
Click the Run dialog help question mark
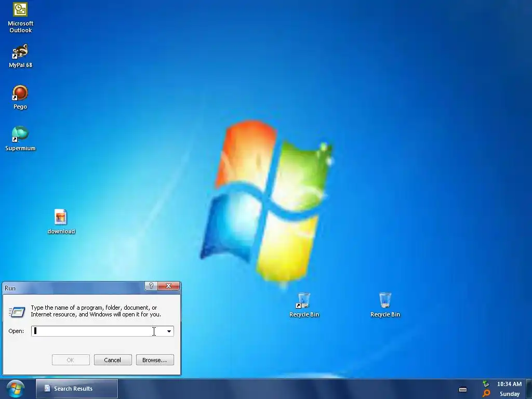coord(151,286)
